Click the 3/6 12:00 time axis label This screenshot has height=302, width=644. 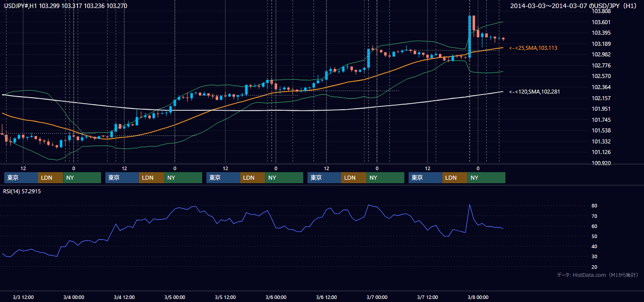tap(326, 297)
